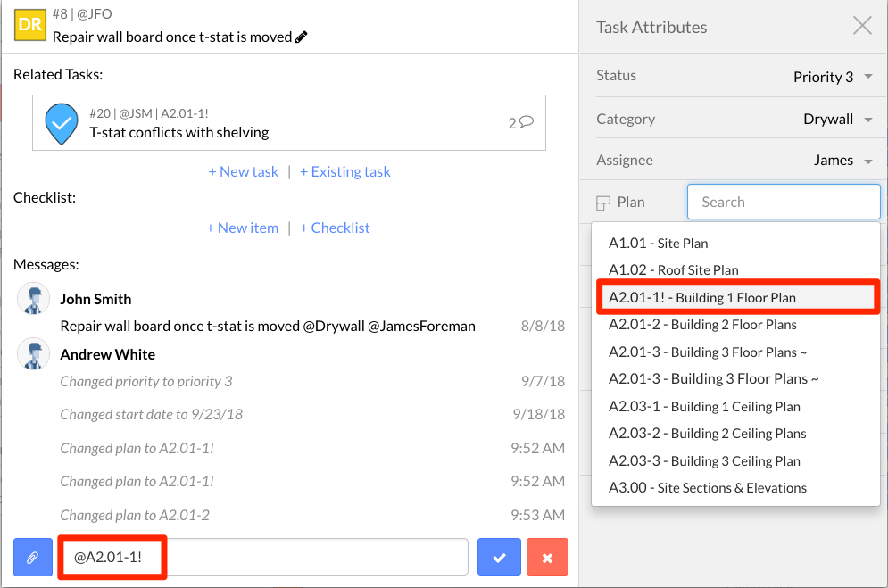888x588 pixels.
Task: Open the Status Priority 3 dropdown
Action: tap(833, 77)
